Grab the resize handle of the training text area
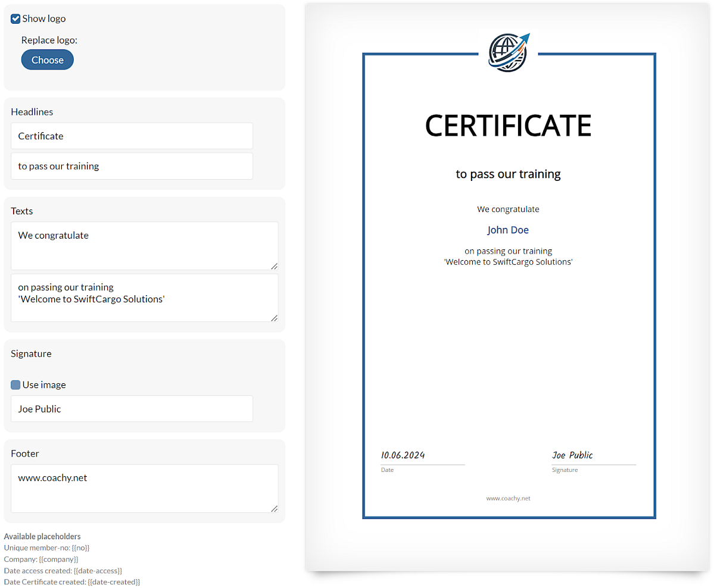717x588 pixels. tap(274, 318)
